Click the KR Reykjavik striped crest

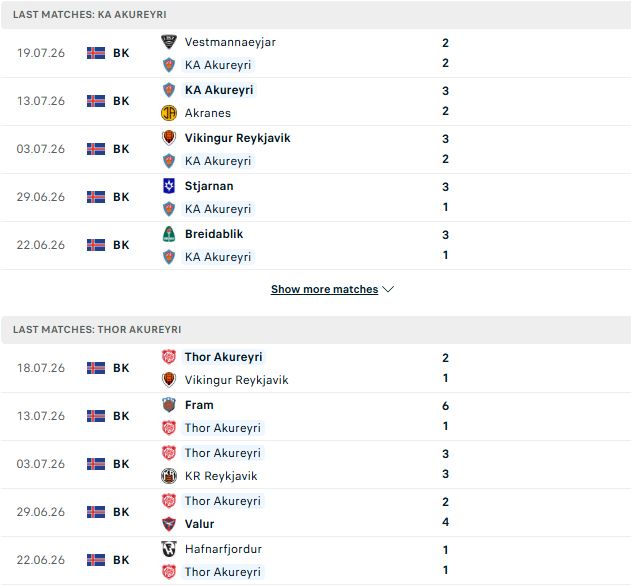(x=169, y=476)
